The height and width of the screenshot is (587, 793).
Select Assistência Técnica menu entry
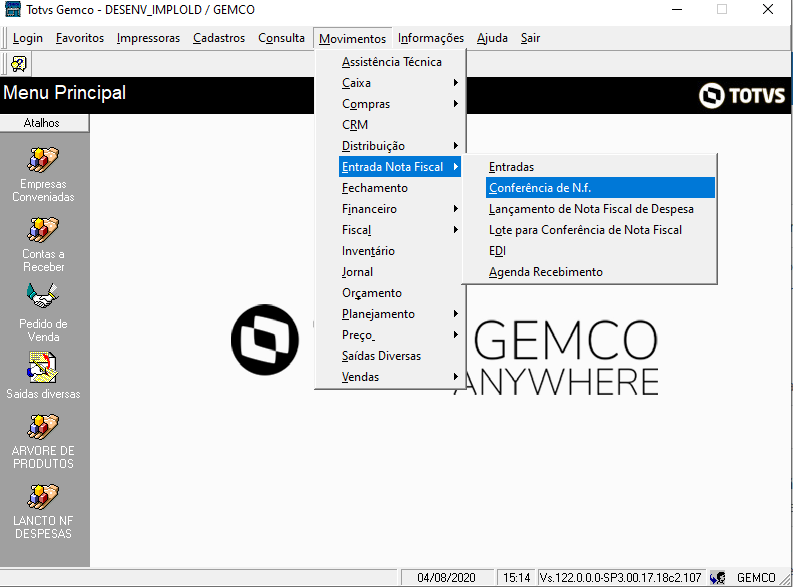[400, 62]
